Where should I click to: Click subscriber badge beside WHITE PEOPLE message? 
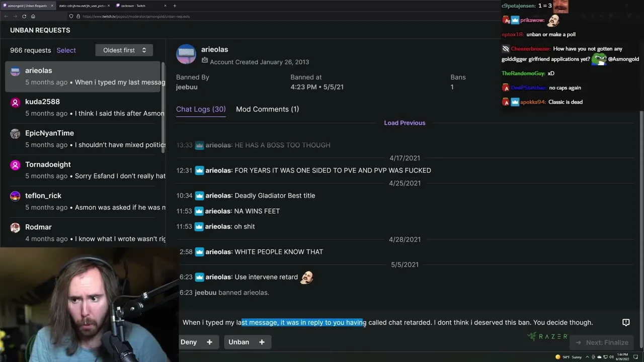tap(199, 252)
